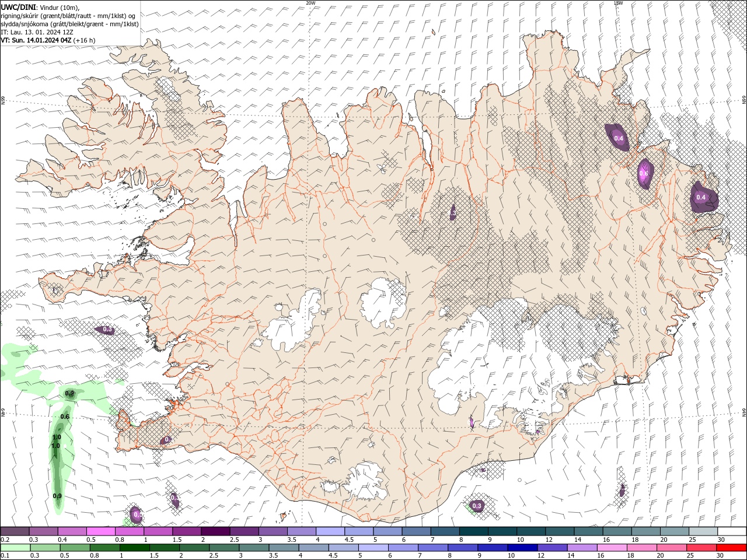Select lower legend violet swatch starting at 14
The image size is (747, 560).
coord(581,548)
